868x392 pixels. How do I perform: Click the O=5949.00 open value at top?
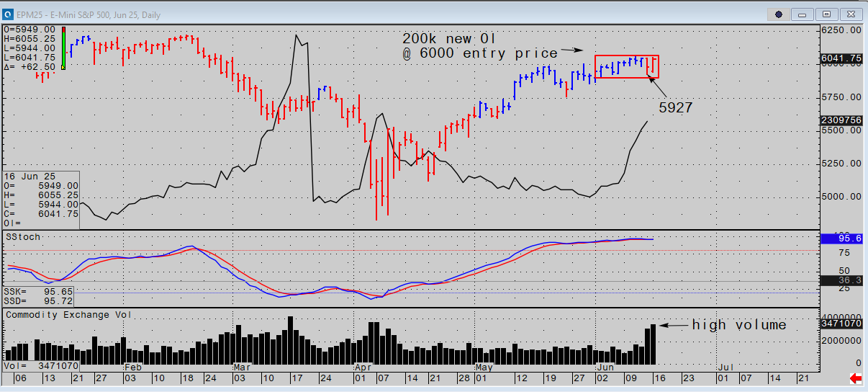click(30, 30)
